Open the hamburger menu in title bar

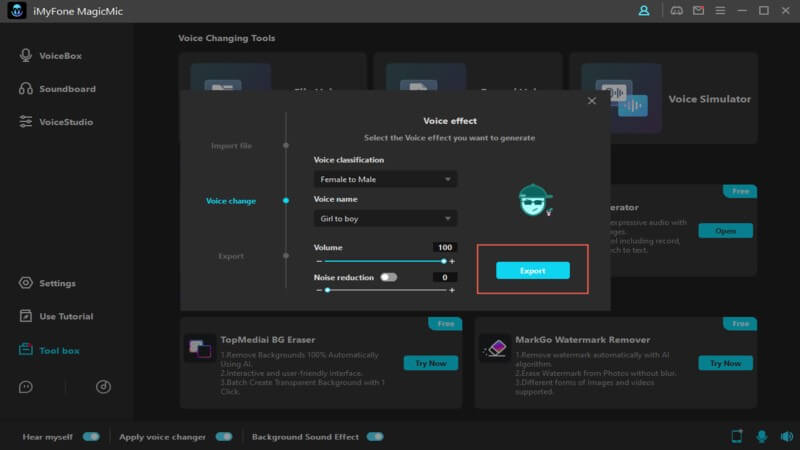click(720, 11)
